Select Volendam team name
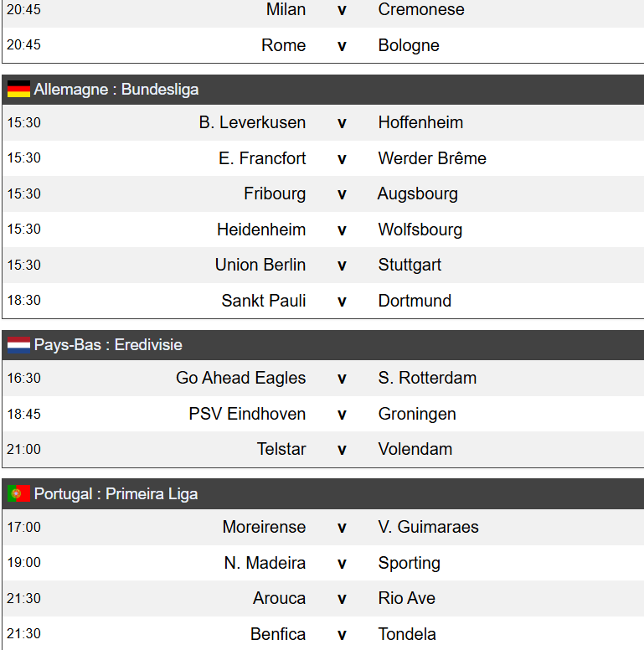 (x=415, y=450)
